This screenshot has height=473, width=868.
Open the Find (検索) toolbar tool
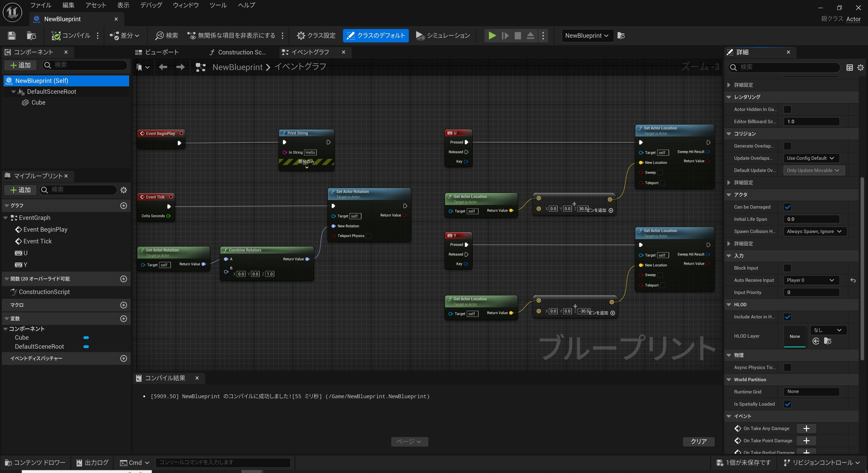tap(166, 36)
